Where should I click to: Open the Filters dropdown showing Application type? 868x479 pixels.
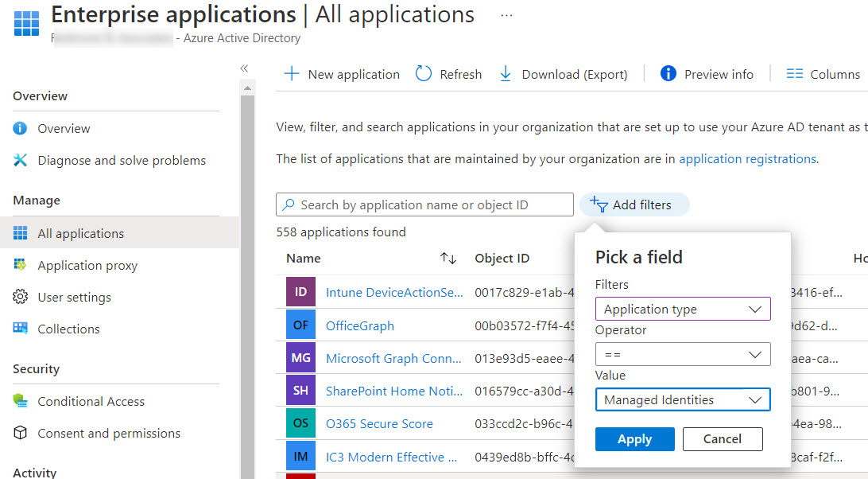(x=683, y=309)
